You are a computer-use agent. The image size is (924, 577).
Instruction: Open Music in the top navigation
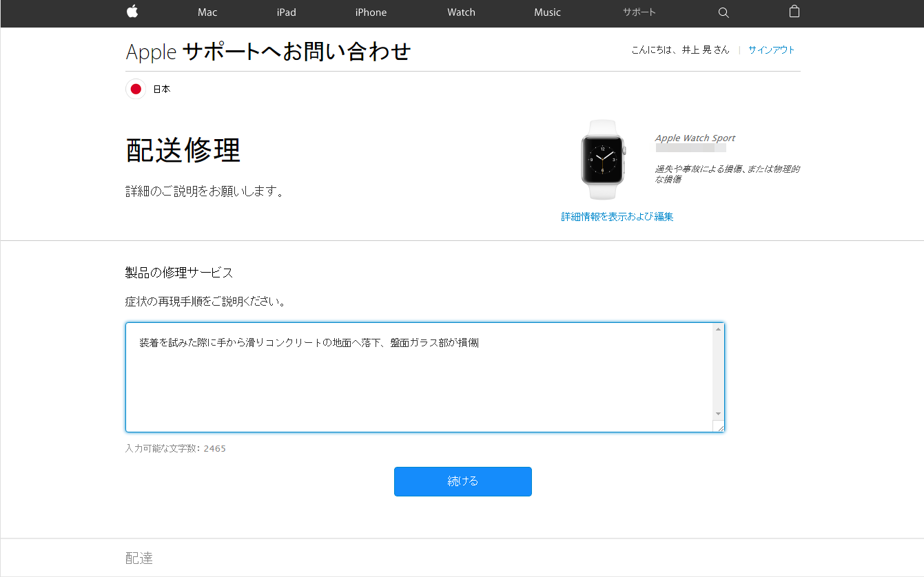pyautogui.click(x=547, y=12)
